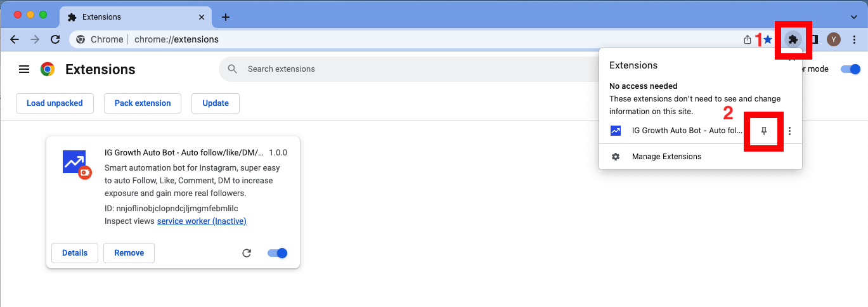Click the browser reload page icon

click(55, 39)
